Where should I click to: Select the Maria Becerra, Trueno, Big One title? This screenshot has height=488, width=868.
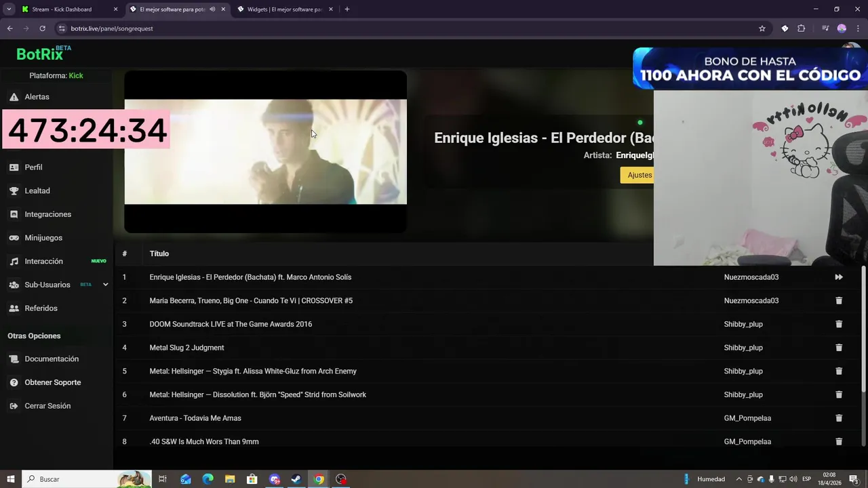pyautogui.click(x=251, y=301)
